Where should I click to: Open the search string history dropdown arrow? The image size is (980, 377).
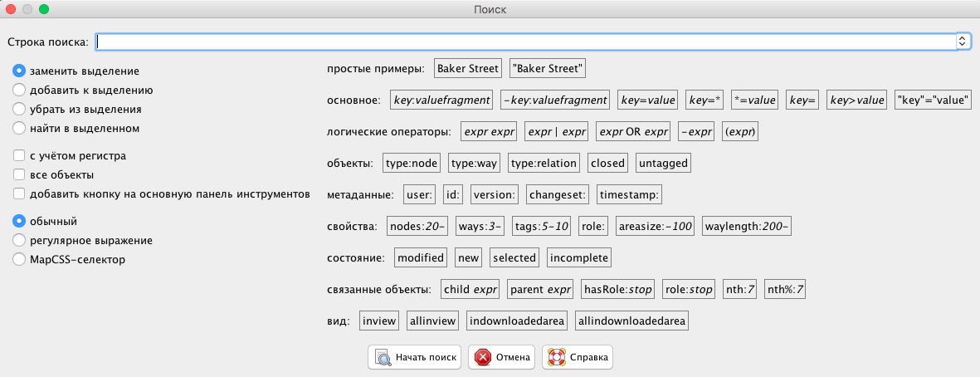coord(963,42)
